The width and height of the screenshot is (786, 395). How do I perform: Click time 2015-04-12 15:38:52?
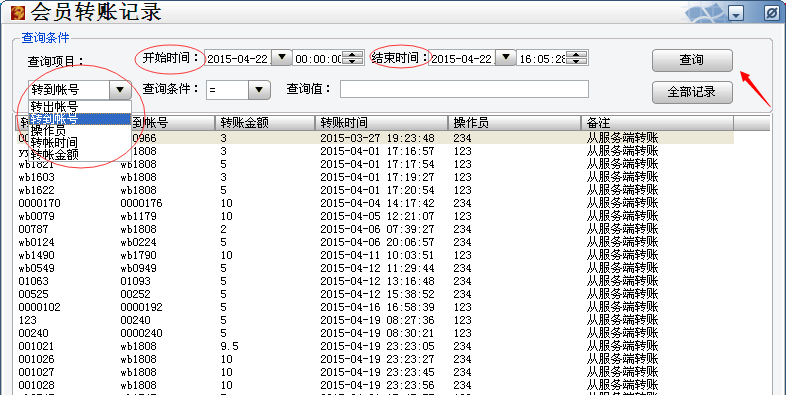[x=377, y=294]
